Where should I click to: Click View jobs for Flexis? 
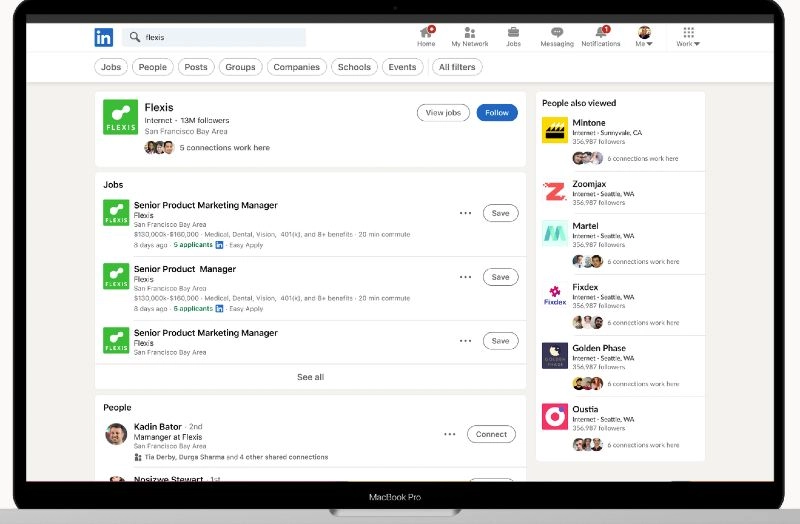pos(443,113)
